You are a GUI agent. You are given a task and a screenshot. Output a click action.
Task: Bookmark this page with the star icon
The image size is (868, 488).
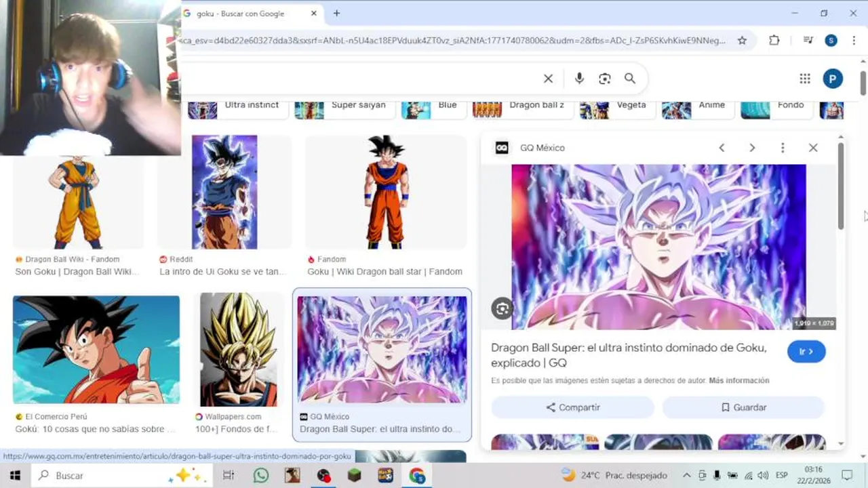(x=742, y=41)
